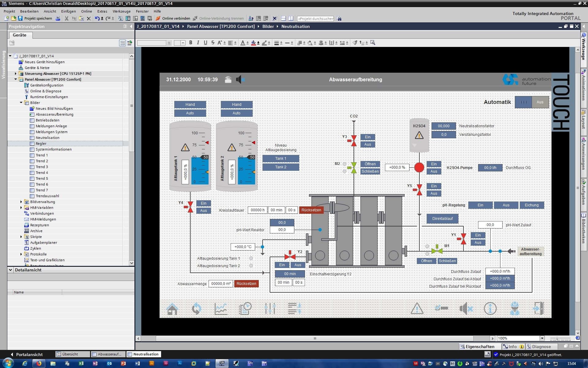Open the font size dropdown in editor toolbar
Image resolution: width=588 pixels, height=368 pixels.
point(183,43)
